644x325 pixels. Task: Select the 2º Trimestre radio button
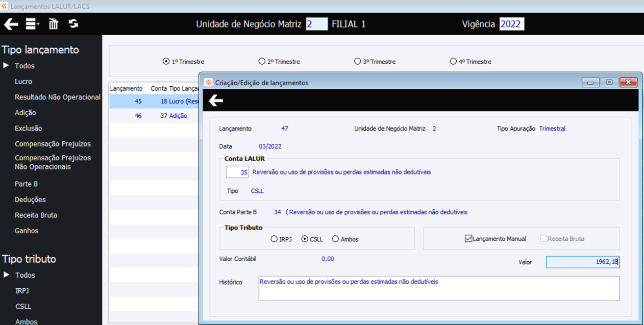(x=262, y=61)
